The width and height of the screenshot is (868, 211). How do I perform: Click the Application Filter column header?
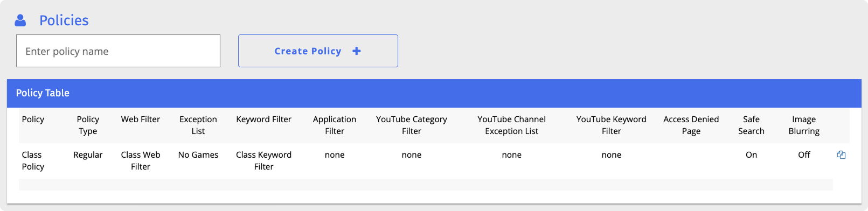click(335, 125)
